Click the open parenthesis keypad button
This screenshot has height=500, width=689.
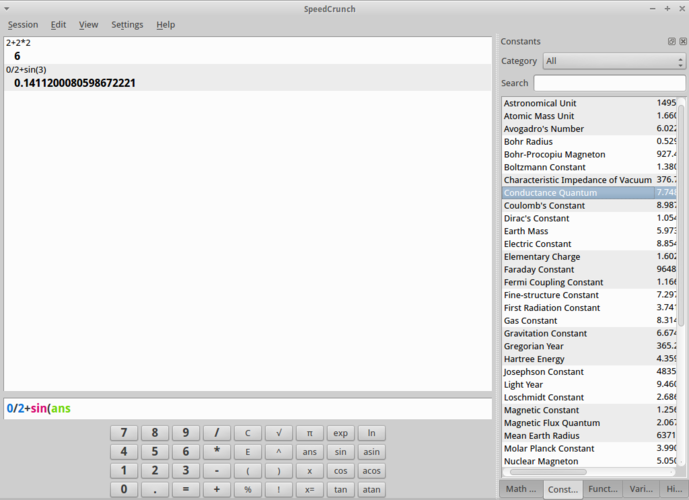248,471
